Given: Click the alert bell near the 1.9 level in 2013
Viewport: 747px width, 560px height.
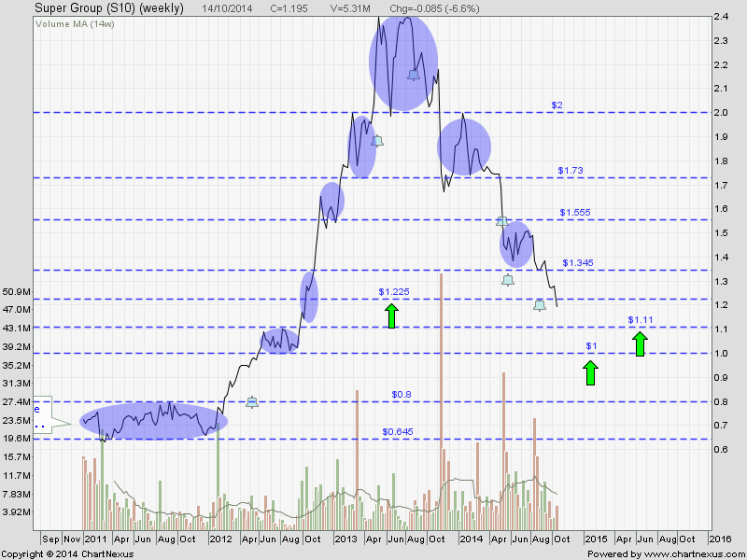Looking at the screenshot, I should pyautogui.click(x=377, y=141).
